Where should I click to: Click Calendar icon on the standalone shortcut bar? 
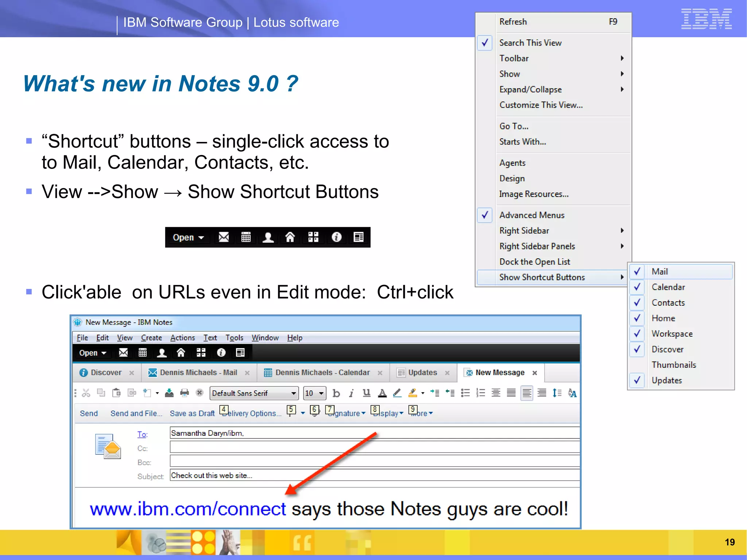pos(246,237)
